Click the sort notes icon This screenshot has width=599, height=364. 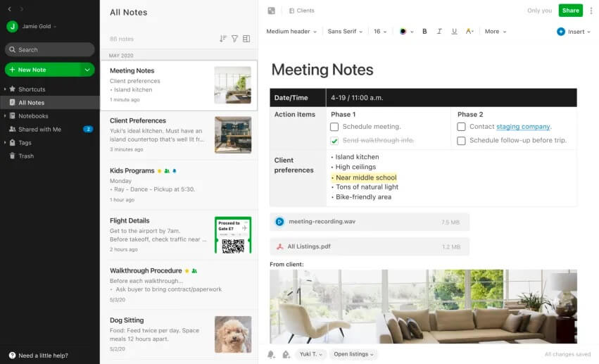[x=223, y=39]
